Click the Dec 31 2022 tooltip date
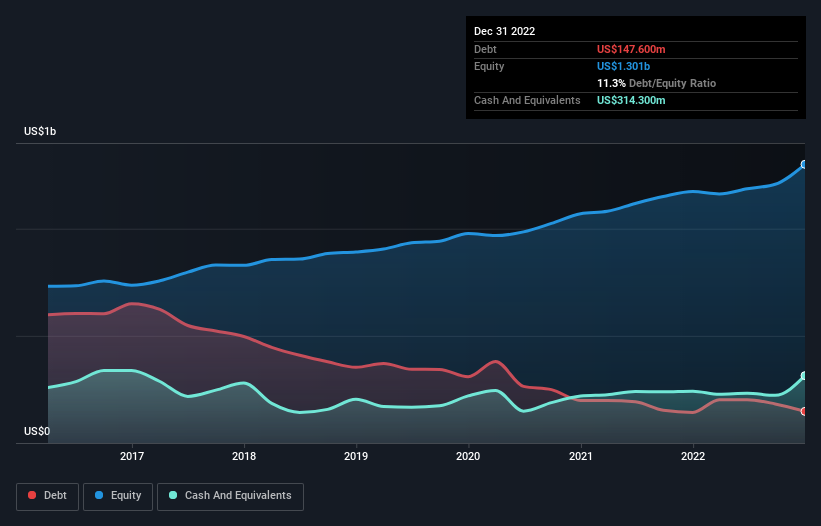The height and width of the screenshot is (526, 821). pyautogui.click(x=504, y=31)
